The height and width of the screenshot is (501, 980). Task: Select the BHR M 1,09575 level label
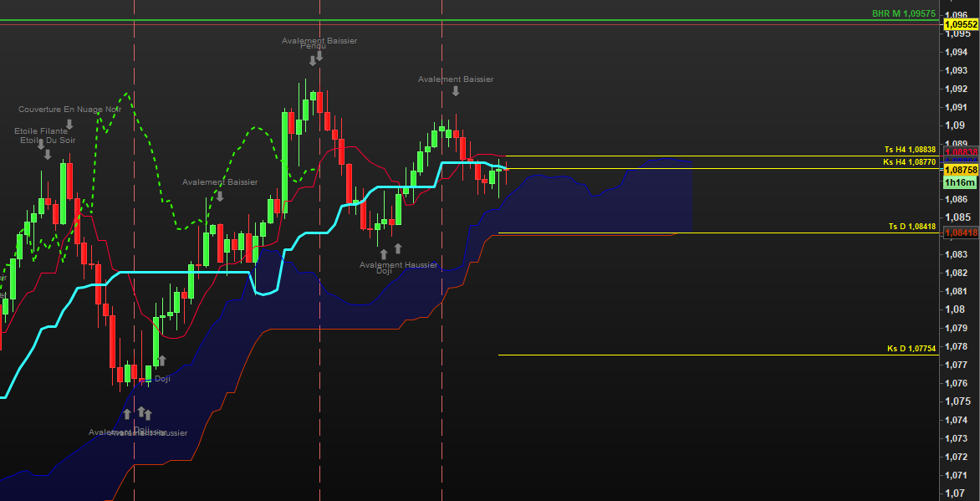tap(903, 13)
